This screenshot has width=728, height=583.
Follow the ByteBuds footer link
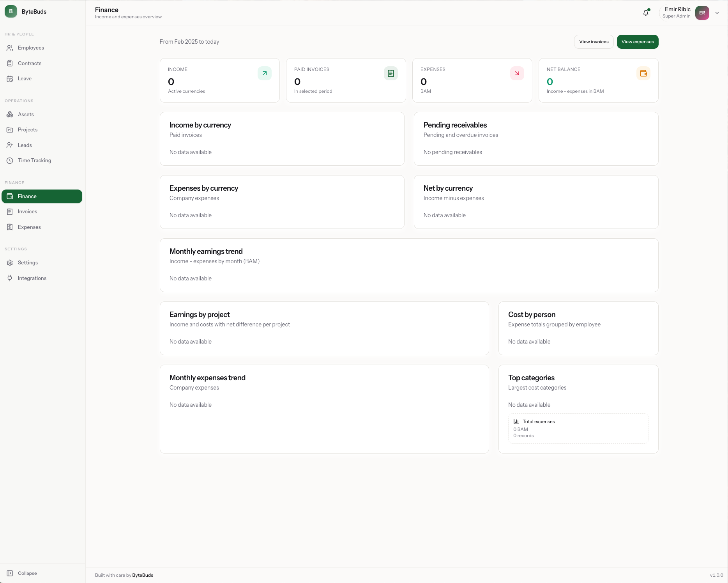click(x=143, y=575)
